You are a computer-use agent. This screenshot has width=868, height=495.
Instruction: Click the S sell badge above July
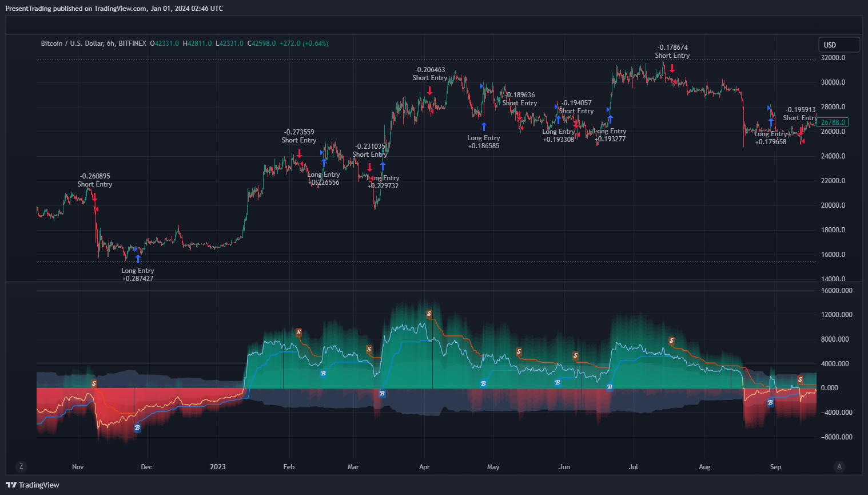tap(671, 341)
